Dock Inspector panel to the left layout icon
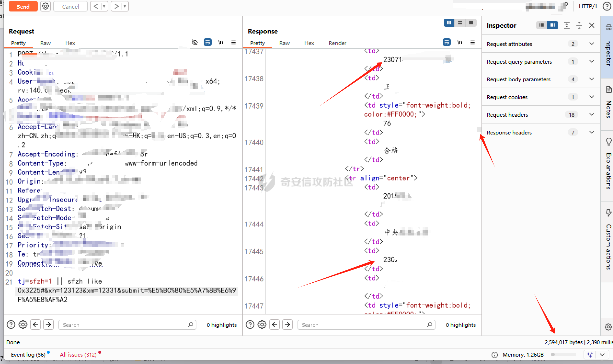The width and height of the screenshot is (613, 364). click(542, 25)
